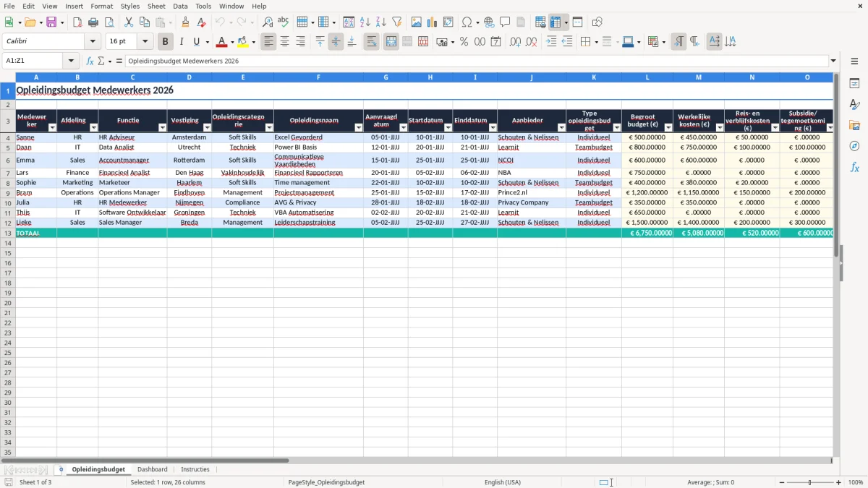Open Aanbieder column filter dropdown
Image resolution: width=868 pixels, height=488 pixels.
[561, 128]
